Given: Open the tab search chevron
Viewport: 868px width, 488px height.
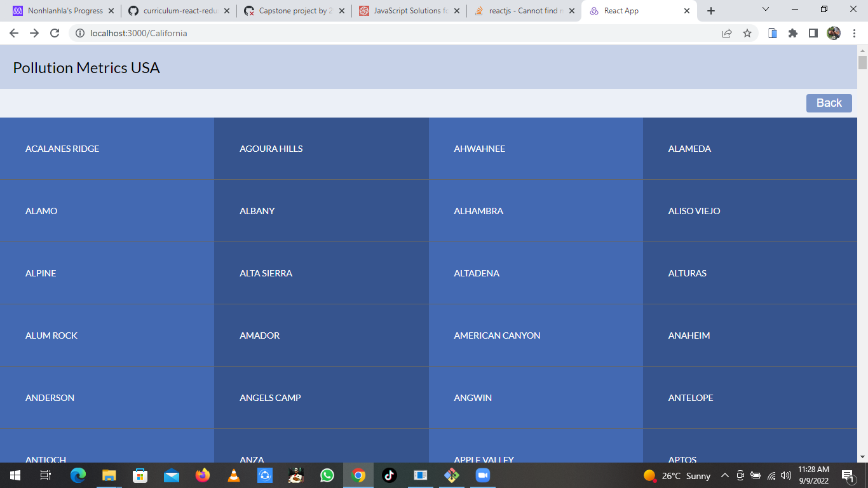Looking at the screenshot, I should [x=764, y=10].
